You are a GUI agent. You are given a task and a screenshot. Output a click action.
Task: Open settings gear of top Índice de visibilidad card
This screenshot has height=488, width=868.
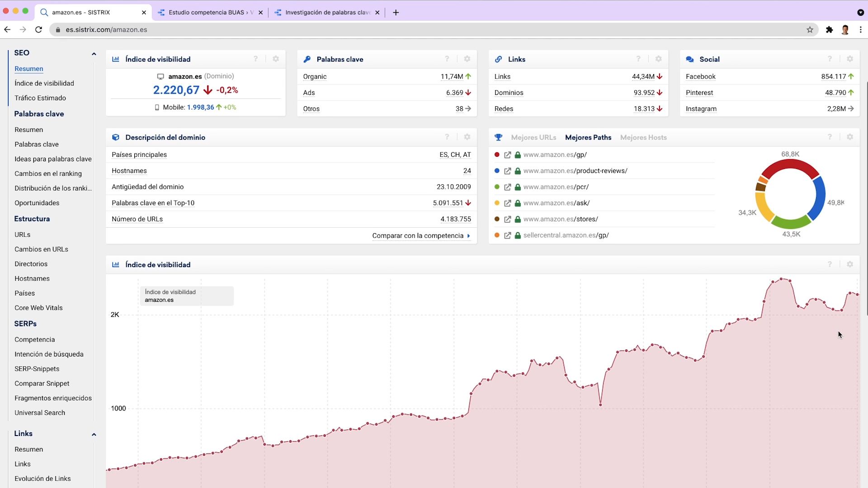point(276,59)
